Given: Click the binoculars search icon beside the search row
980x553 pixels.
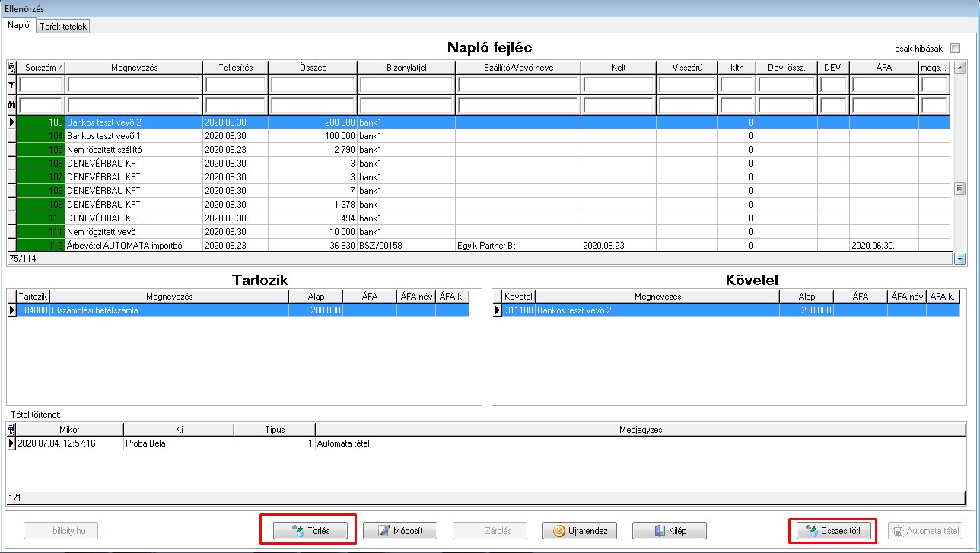Looking at the screenshot, I should coord(11,105).
